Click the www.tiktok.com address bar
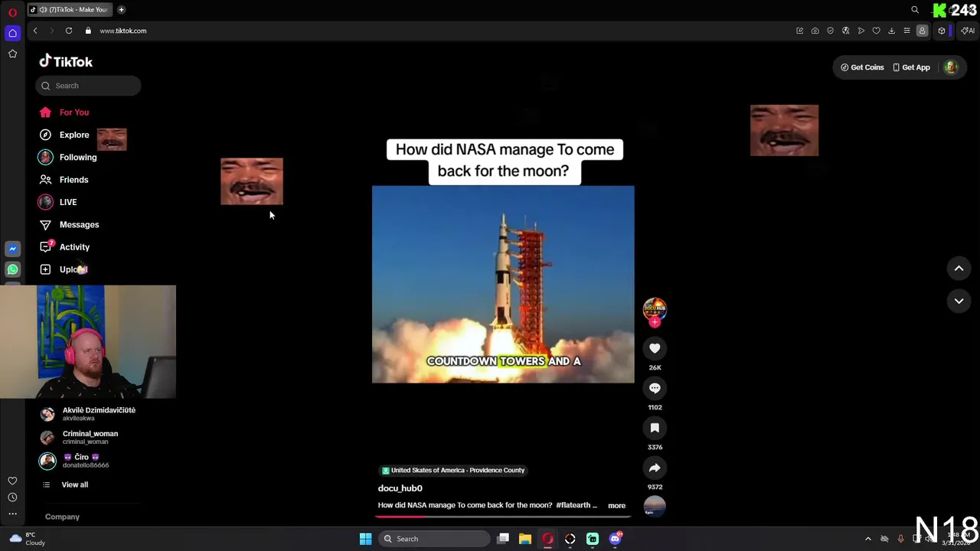 122,31
